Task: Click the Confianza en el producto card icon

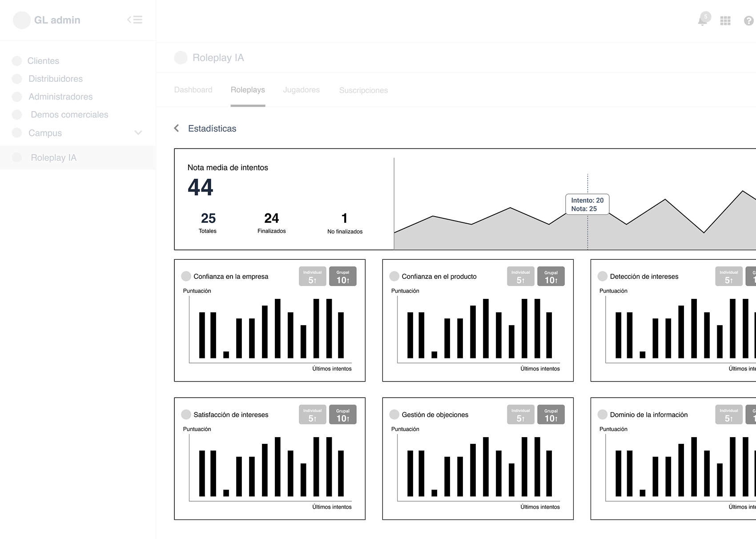Action: 394,276
